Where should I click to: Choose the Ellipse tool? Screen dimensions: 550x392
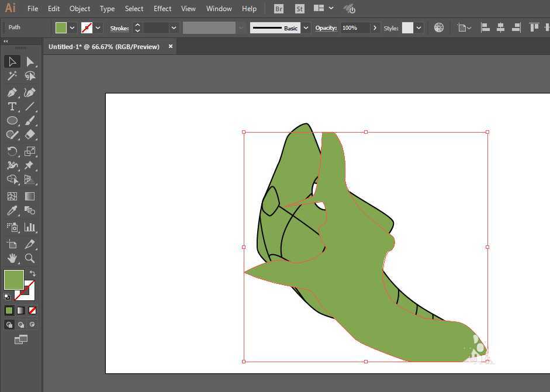tap(12, 120)
